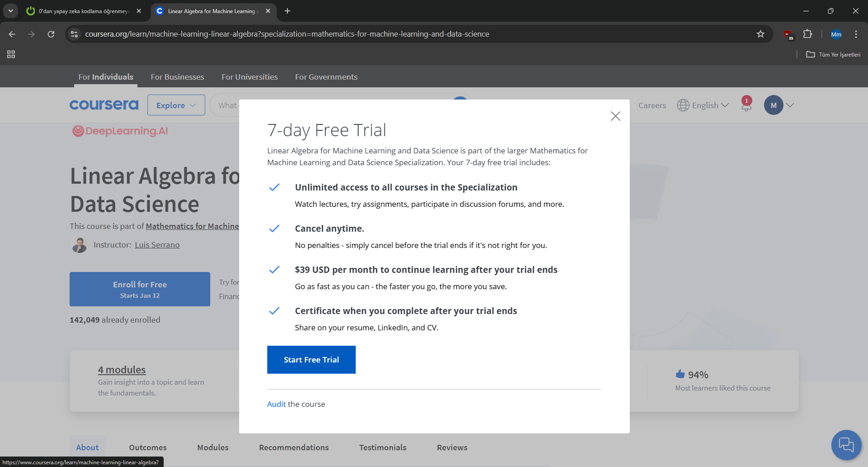The height and width of the screenshot is (467, 868).
Task: Switch to the 0'dan yapay zeka tab
Action: (84, 11)
